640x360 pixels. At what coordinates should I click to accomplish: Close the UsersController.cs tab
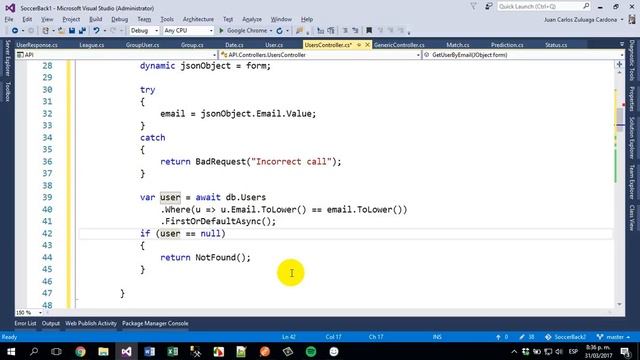point(367,45)
